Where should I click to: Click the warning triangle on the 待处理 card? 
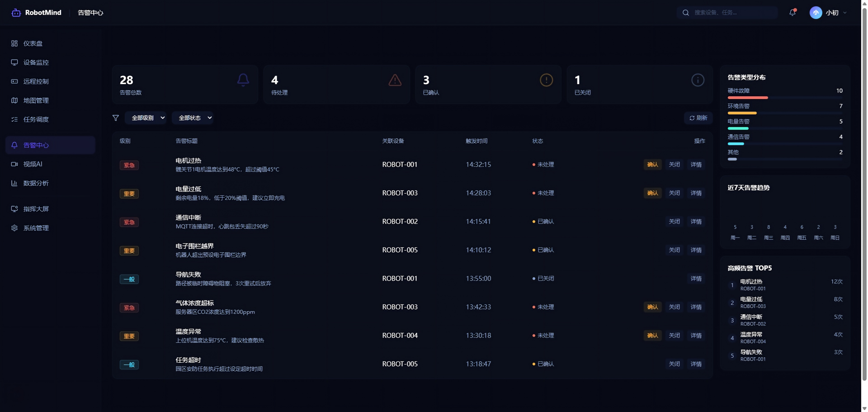[395, 80]
